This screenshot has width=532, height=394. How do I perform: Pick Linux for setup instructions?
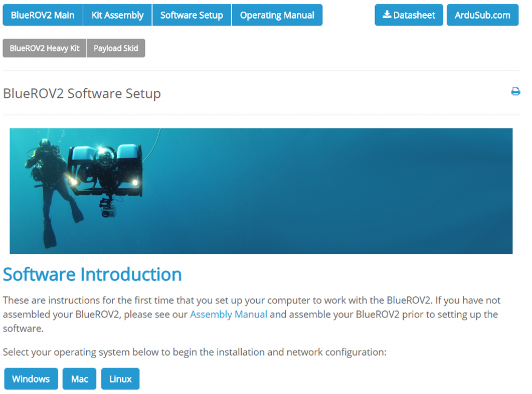[120, 379]
